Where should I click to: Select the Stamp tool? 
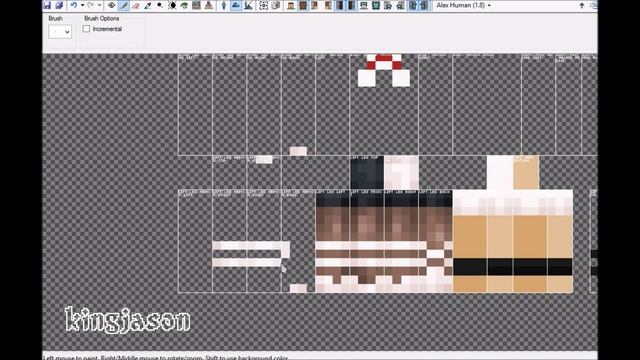pyautogui.click(x=209, y=5)
